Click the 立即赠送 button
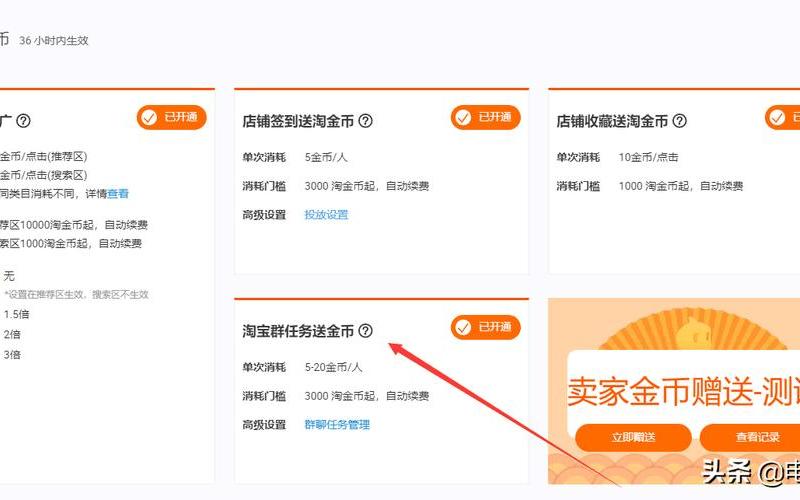The width and height of the screenshot is (800, 500). point(633,437)
